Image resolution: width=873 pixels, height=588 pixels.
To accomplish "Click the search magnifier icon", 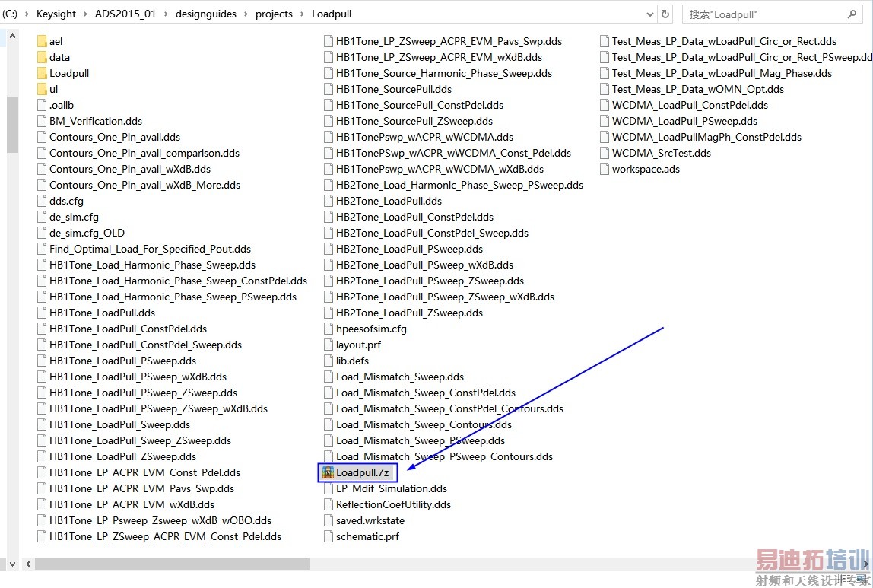I will 852,14.
